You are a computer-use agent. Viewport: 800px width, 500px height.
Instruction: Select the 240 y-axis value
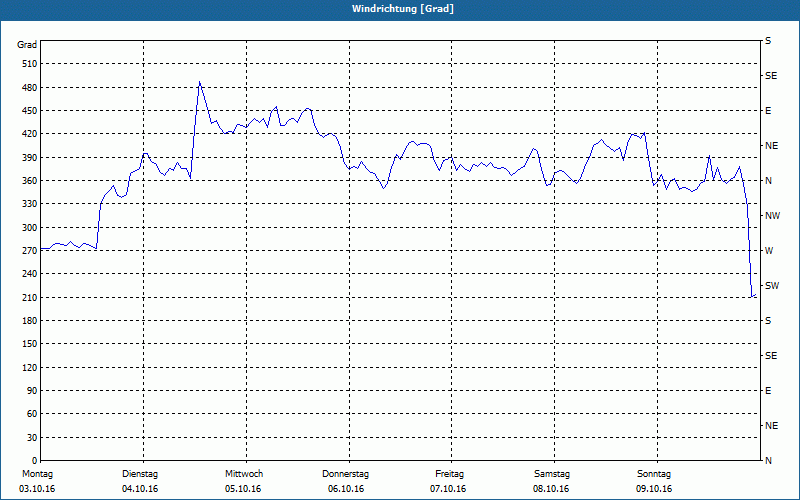(30, 274)
